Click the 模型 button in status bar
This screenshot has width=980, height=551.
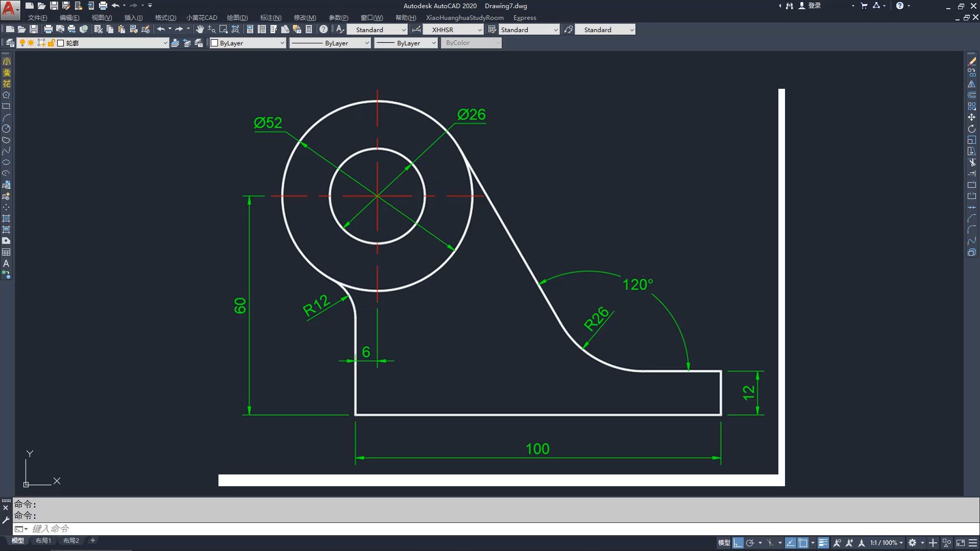click(x=724, y=543)
